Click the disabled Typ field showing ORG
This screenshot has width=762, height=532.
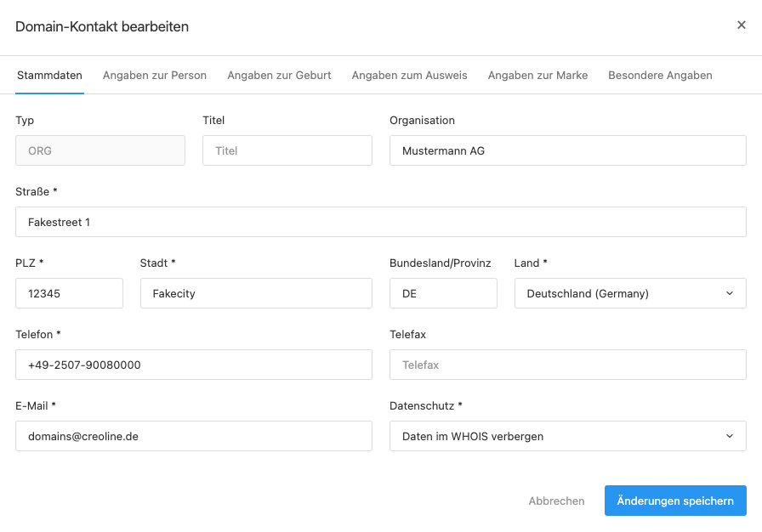pos(100,150)
